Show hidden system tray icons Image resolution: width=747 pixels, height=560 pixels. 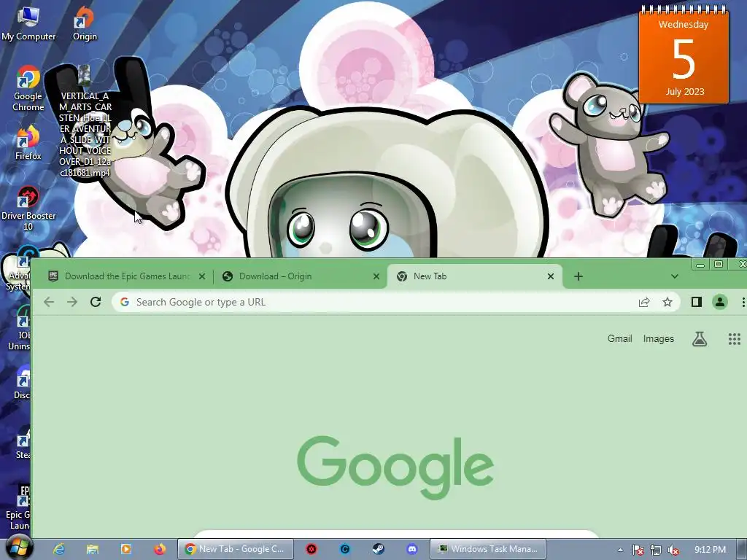point(620,550)
